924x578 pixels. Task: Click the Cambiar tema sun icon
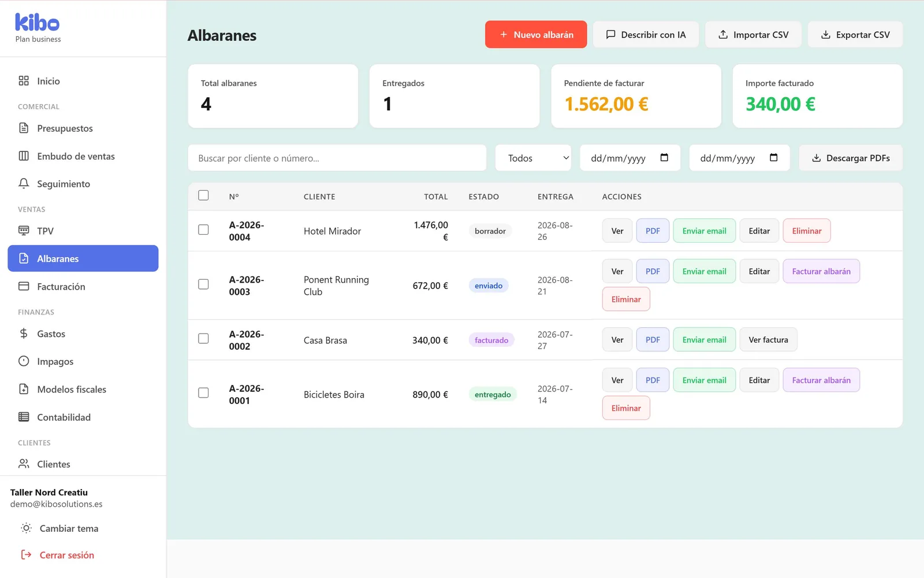point(26,528)
